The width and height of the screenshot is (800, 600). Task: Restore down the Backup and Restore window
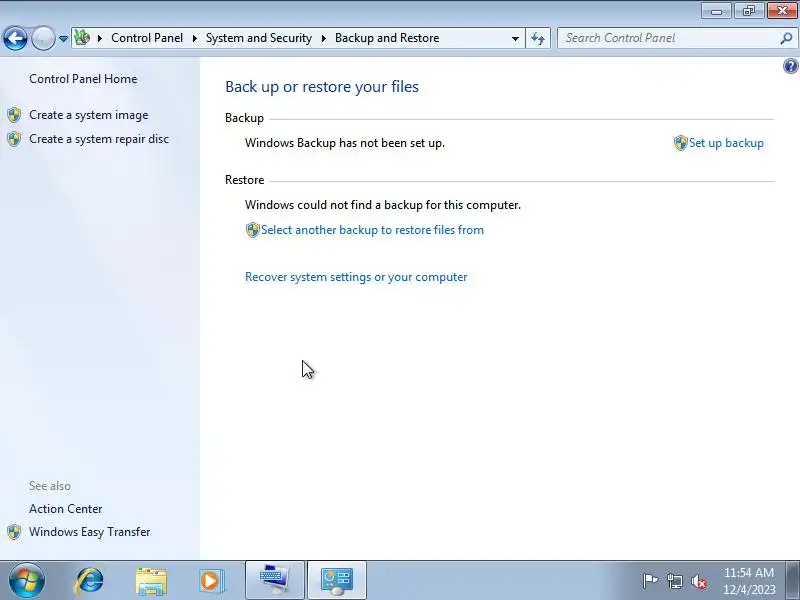(x=749, y=11)
